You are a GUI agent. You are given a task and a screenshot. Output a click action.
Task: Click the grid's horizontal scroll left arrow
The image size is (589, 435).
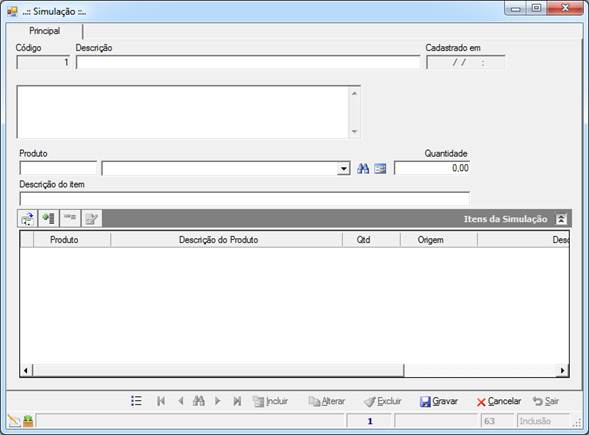26,370
